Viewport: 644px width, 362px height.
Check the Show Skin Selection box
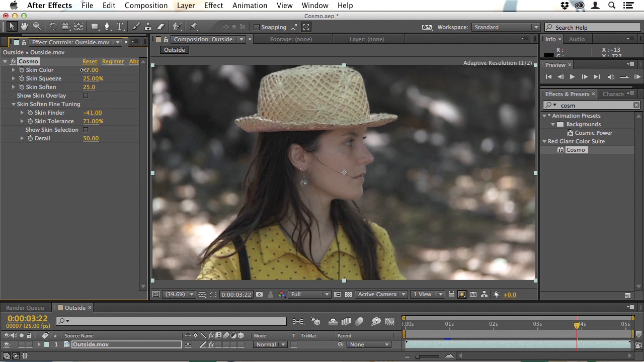pyautogui.click(x=86, y=130)
